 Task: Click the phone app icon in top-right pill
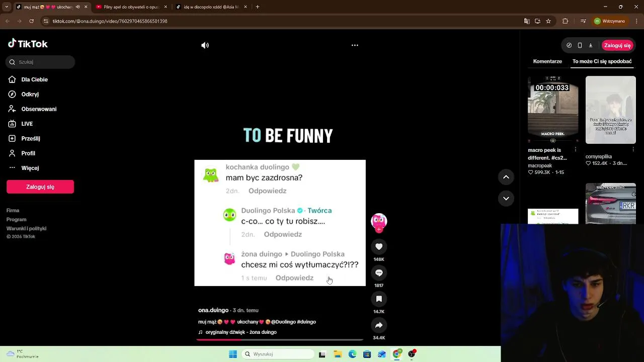[x=580, y=45]
